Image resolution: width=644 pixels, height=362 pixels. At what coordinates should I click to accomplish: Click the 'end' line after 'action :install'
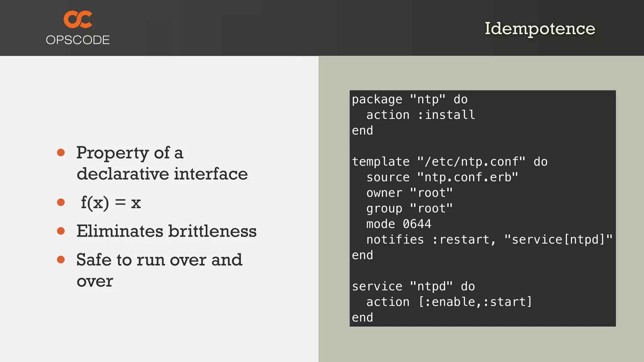pyautogui.click(x=362, y=131)
